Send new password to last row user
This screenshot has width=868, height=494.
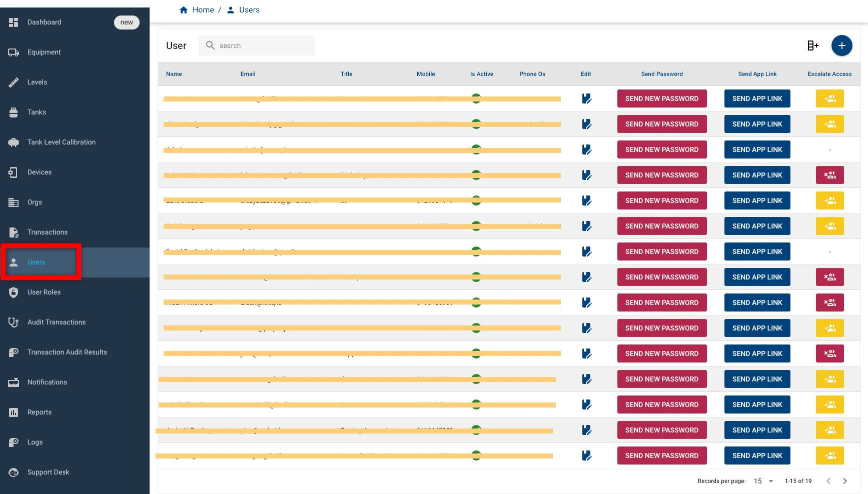pyautogui.click(x=662, y=455)
